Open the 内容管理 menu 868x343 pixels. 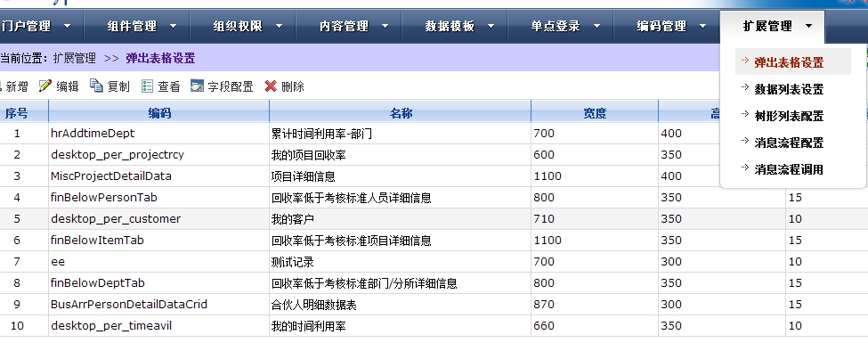click(x=344, y=26)
